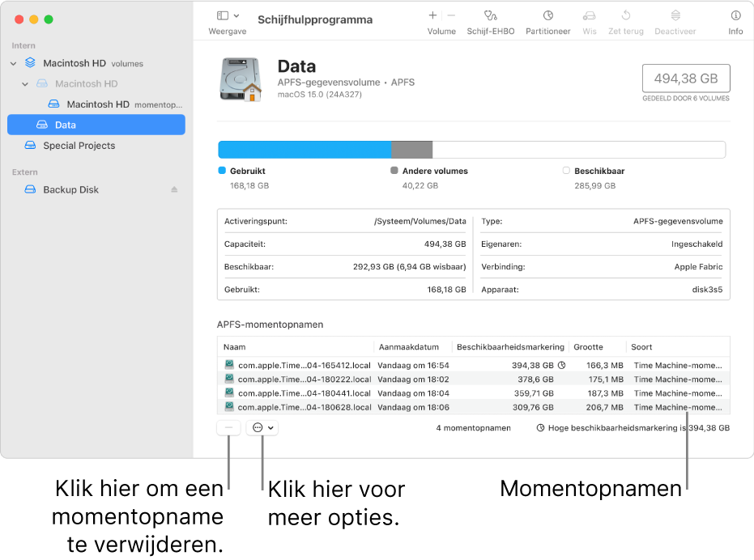Select the snapshot created at 18:06

[x=413, y=407]
